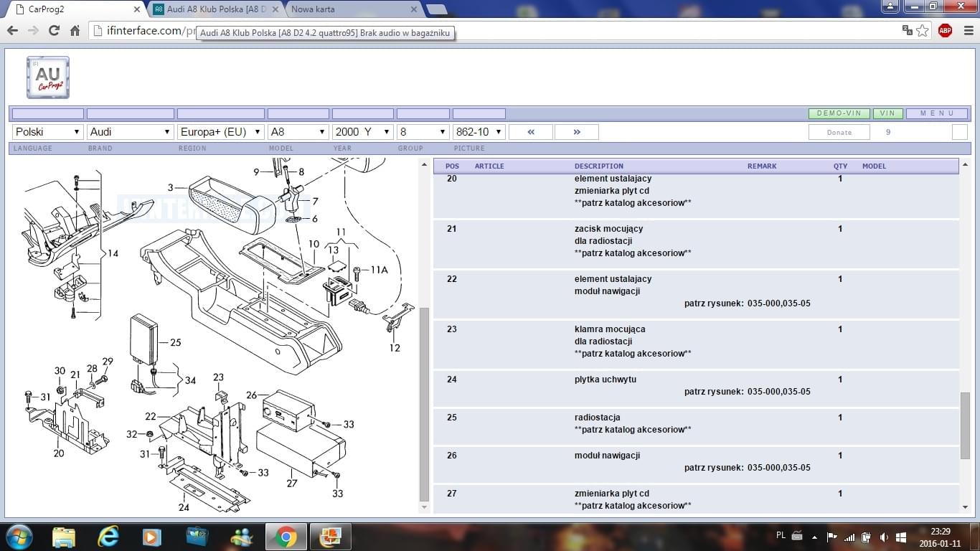Click the small empty box beside 9

tap(960, 132)
